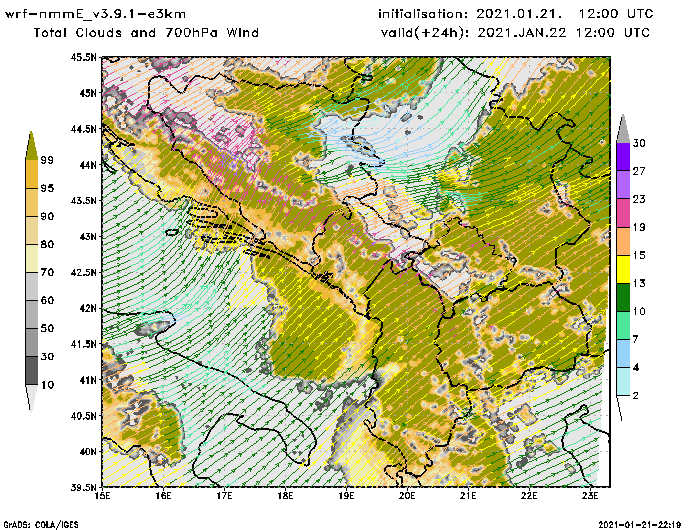This screenshot has width=700, height=530.
Task: Click the '17E' longitude label
Action: pyautogui.click(x=225, y=496)
